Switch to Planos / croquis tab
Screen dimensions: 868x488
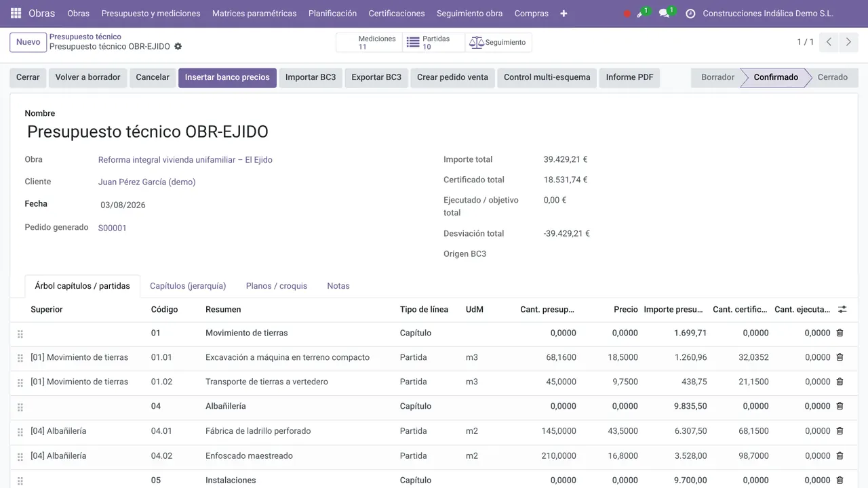click(x=277, y=286)
